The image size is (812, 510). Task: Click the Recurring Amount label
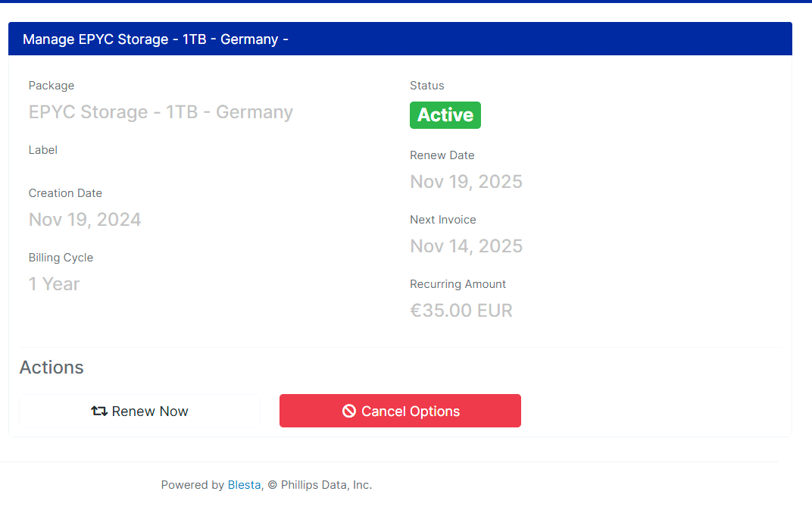458,284
